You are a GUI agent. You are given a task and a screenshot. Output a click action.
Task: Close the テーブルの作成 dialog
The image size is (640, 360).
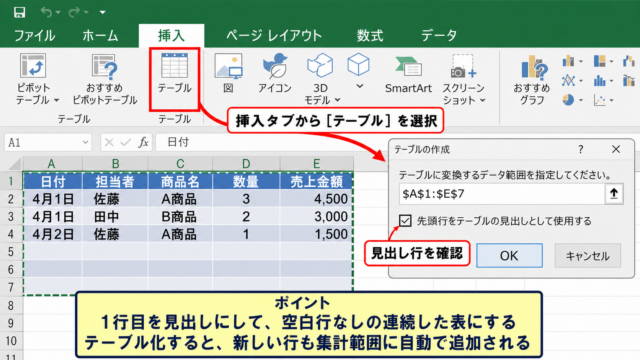pos(616,149)
